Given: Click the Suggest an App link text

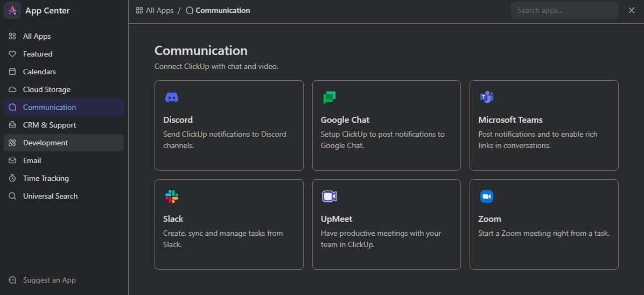Looking at the screenshot, I should point(50,280).
